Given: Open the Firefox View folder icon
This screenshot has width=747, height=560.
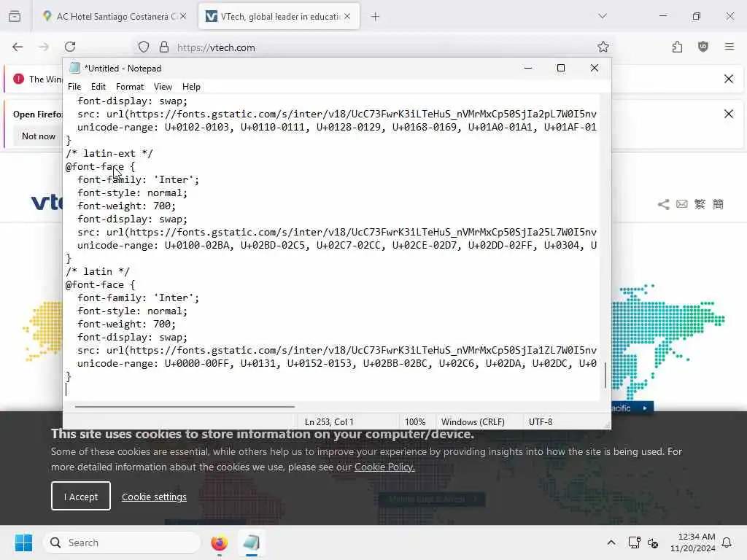Looking at the screenshot, I should coord(15,16).
